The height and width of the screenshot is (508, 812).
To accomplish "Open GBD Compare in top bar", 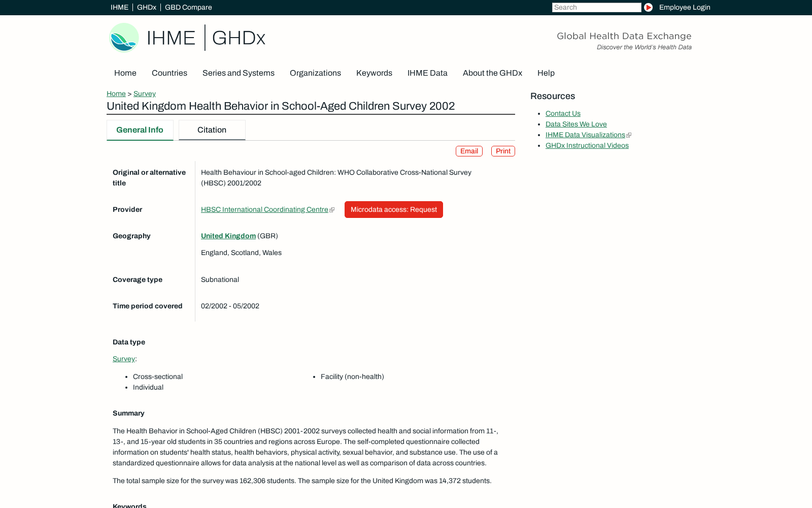I will pyautogui.click(x=188, y=7).
